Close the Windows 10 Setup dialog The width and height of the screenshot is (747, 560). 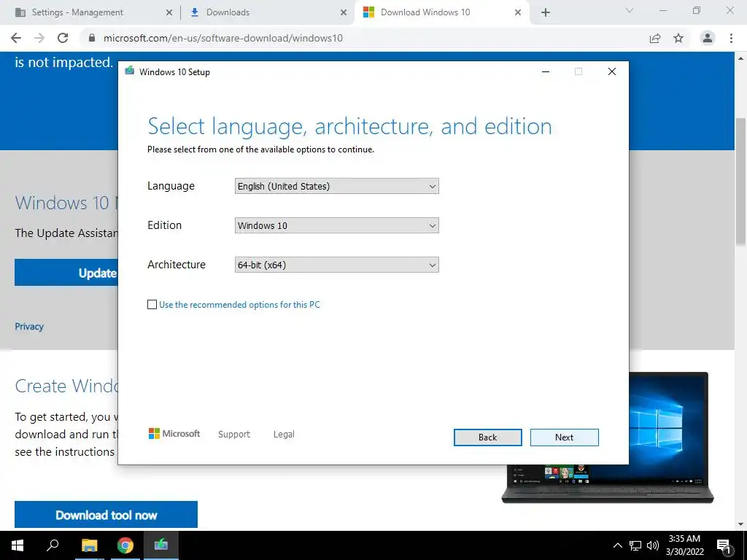tap(612, 71)
